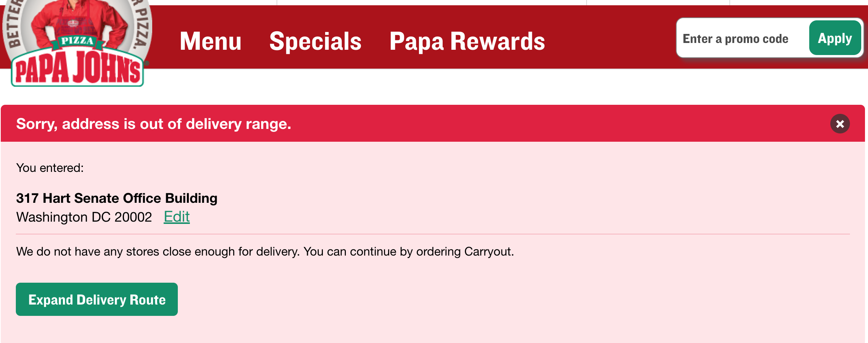Click the green PIZZA ribbon in the logo
This screenshot has height=343, width=868.
click(x=78, y=41)
